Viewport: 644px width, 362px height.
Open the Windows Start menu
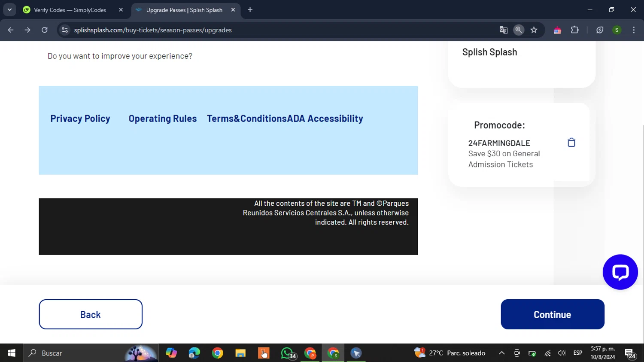click(11, 353)
